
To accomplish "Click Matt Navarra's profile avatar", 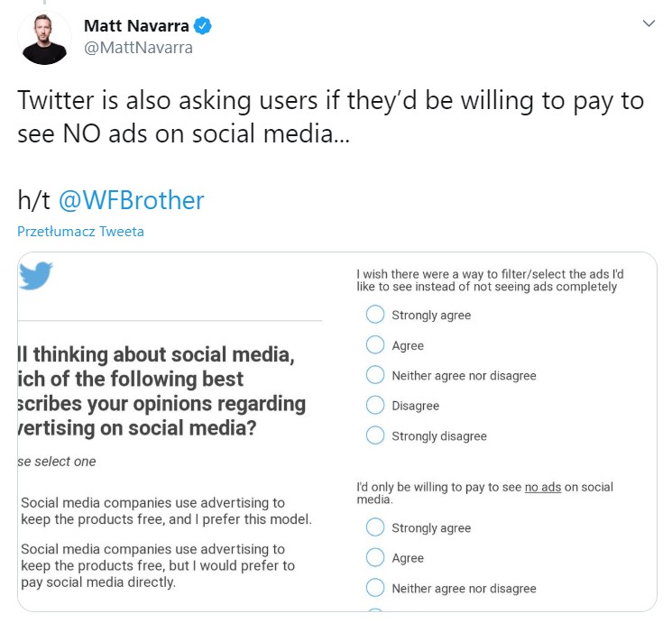I will [44, 37].
